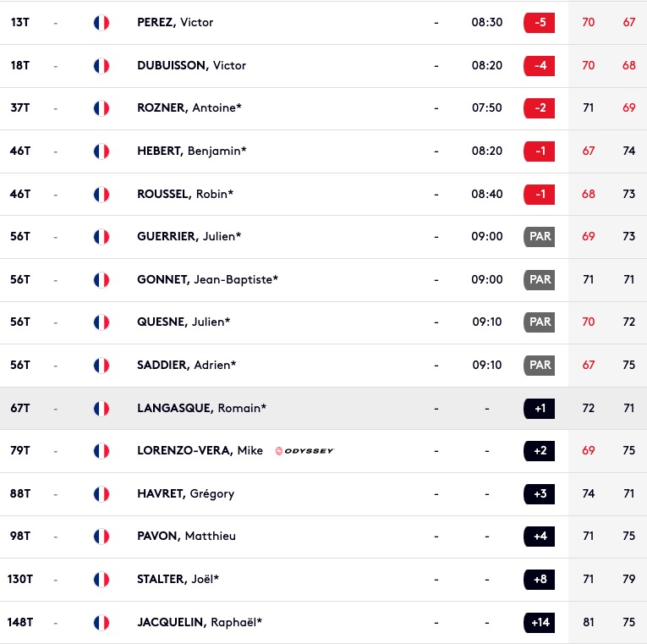Click the French flag beside Joël Stalter
This screenshot has width=647, height=644.
[x=101, y=580]
